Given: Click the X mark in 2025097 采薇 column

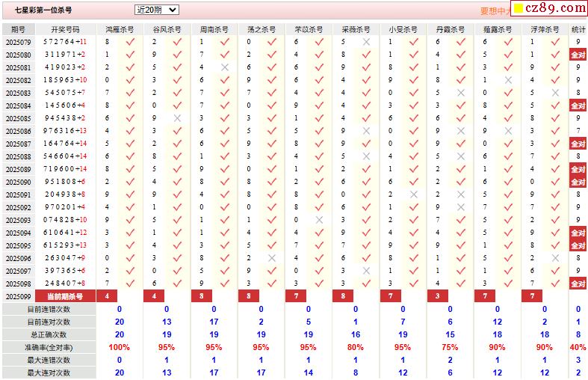Looking at the screenshot, I should [x=366, y=271].
